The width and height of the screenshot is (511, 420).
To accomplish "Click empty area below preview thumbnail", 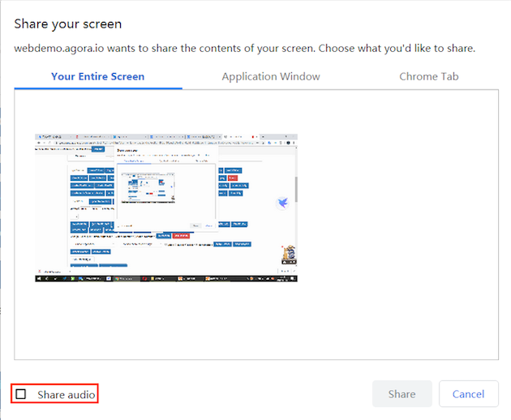I will pos(255,324).
